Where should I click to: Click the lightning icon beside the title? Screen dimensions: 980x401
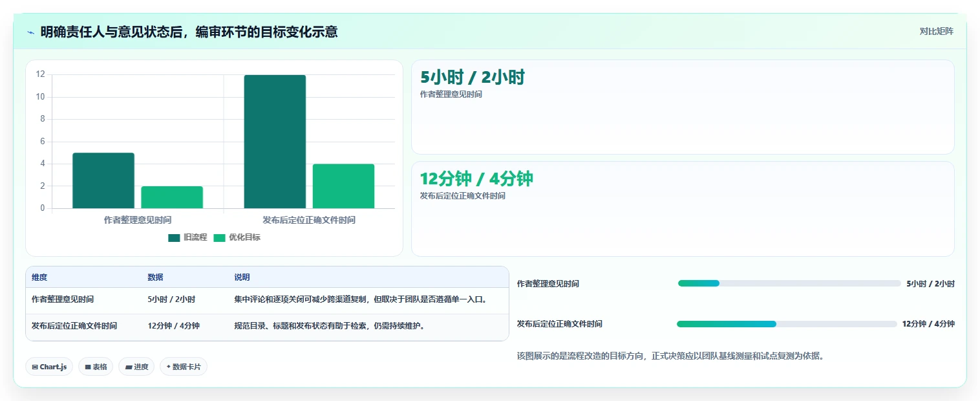(x=31, y=32)
